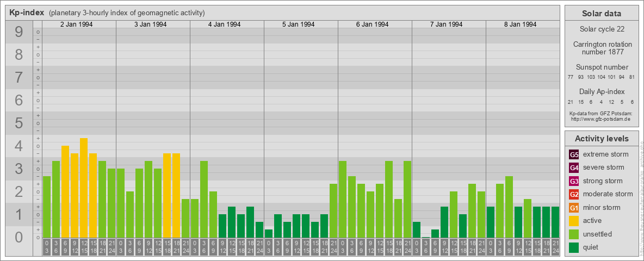This screenshot has width=644, height=261.
Task: Click sunspot value 94
Action: tap(622, 77)
